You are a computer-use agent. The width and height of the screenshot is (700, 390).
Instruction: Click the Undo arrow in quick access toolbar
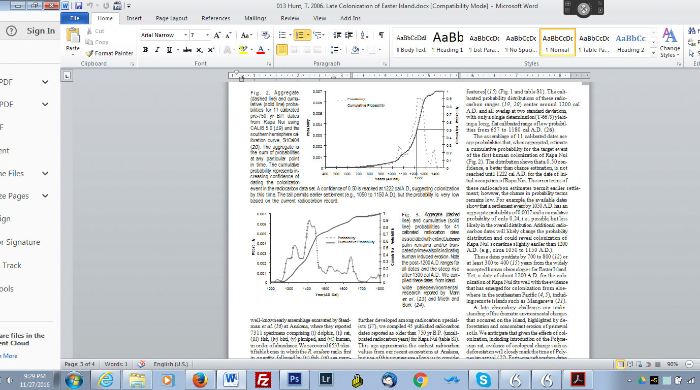coord(90,6)
